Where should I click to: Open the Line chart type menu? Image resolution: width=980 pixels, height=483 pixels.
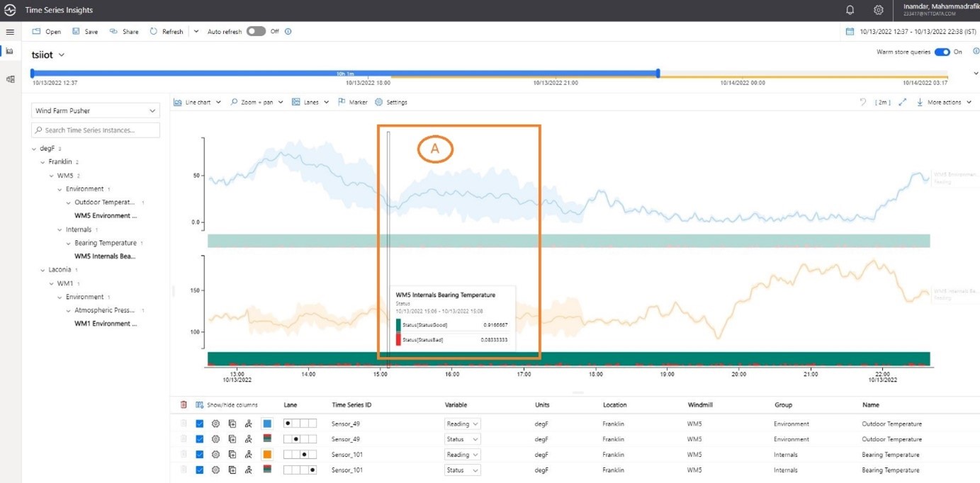click(x=198, y=102)
